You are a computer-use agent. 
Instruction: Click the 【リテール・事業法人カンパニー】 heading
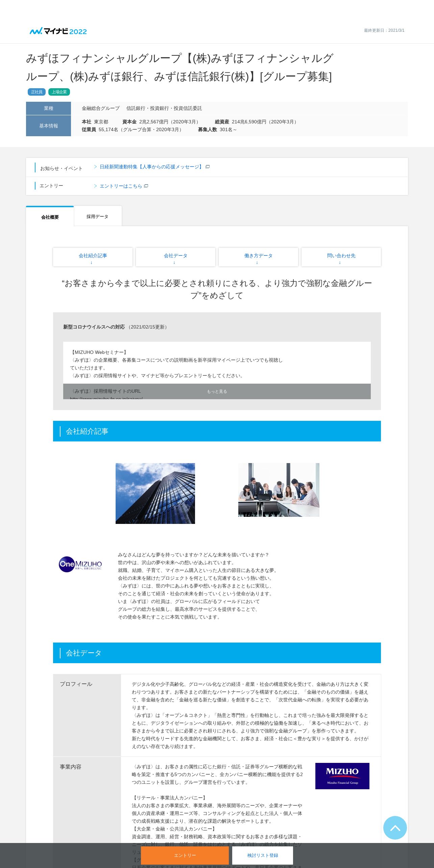click(170, 798)
